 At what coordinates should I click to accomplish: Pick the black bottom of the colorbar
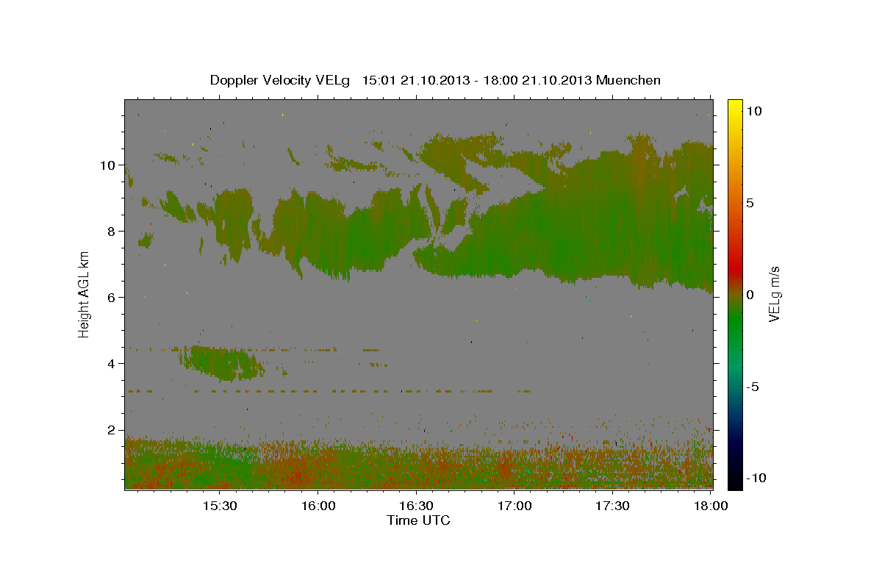point(735,481)
